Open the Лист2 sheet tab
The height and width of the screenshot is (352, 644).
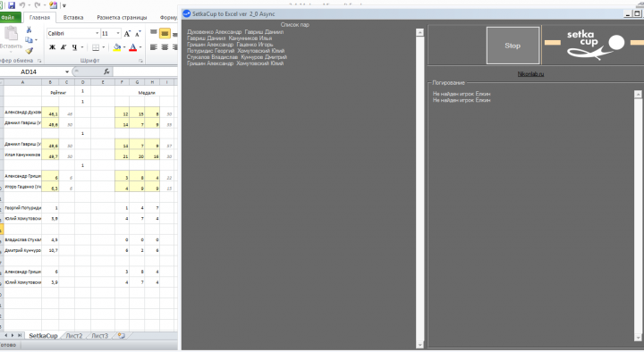[74, 336]
